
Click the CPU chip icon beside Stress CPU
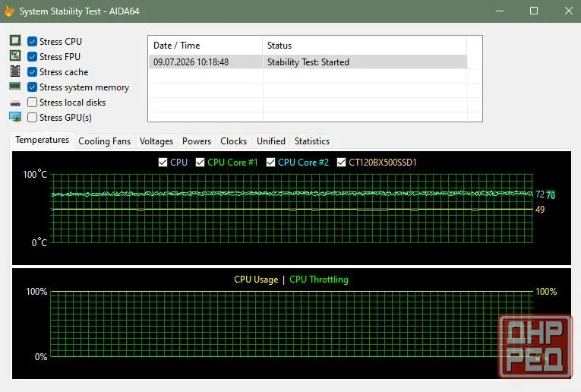click(15, 41)
